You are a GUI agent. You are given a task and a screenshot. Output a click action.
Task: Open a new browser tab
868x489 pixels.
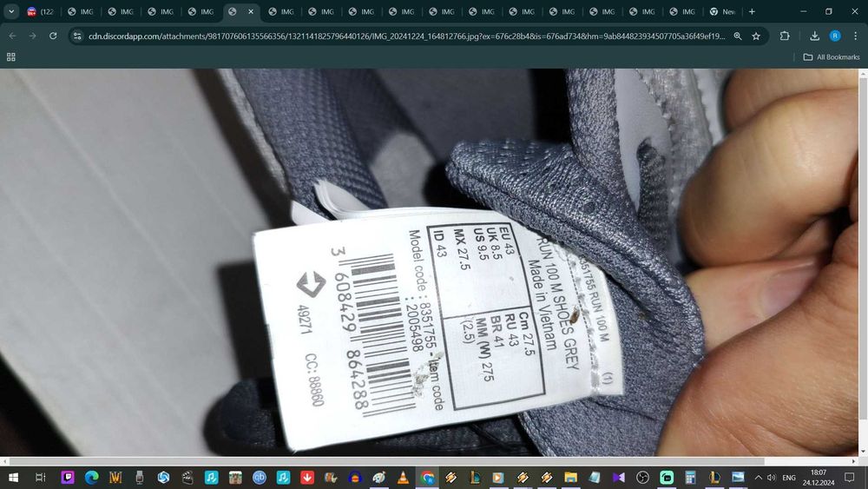[x=752, y=11]
